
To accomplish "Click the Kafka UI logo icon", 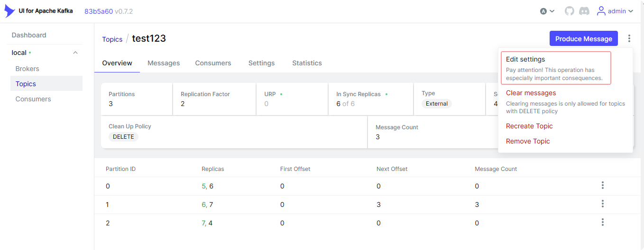I will 9,11.
